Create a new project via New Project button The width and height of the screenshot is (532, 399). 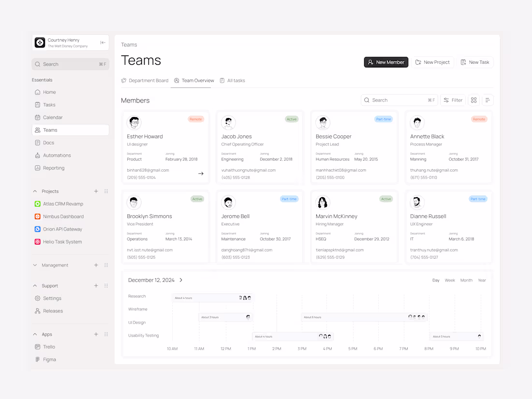pyautogui.click(x=433, y=62)
